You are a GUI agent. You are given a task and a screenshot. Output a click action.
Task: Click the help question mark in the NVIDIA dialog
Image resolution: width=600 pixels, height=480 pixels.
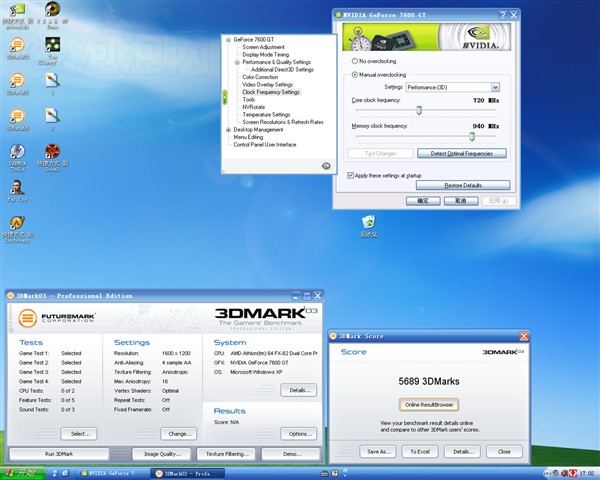[503, 15]
